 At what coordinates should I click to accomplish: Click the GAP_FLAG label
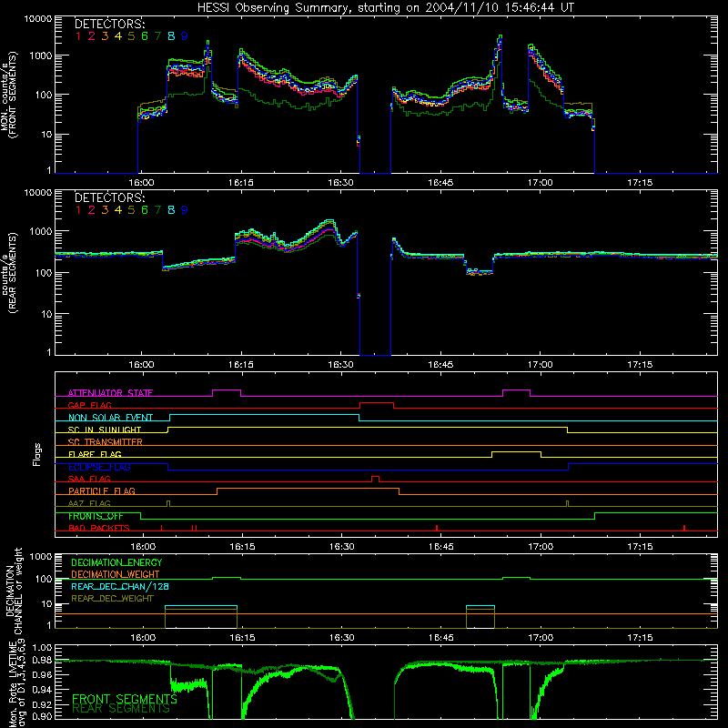coord(89,405)
